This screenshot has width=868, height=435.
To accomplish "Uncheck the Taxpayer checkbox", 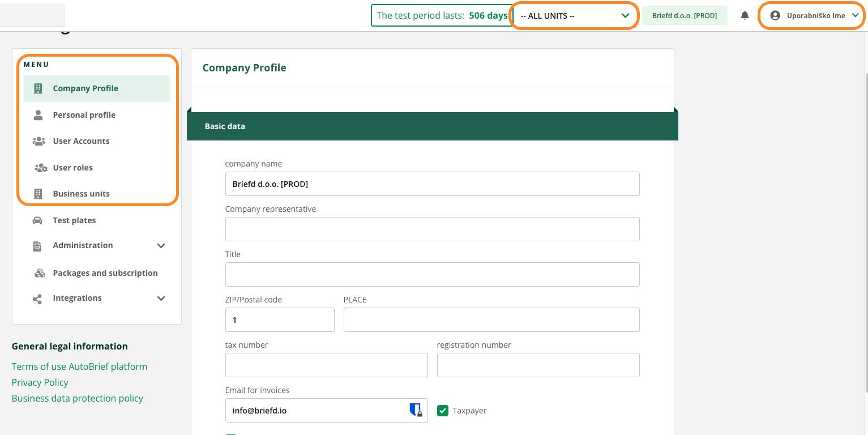I will (x=443, y=411).
